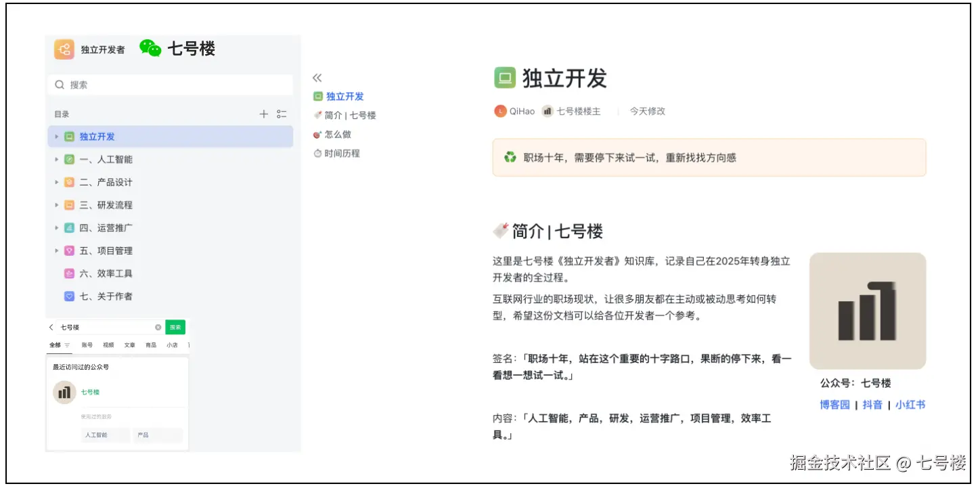Open the 小红书 link
Viewport: 980px width, 486px height.
click(910, 405)
